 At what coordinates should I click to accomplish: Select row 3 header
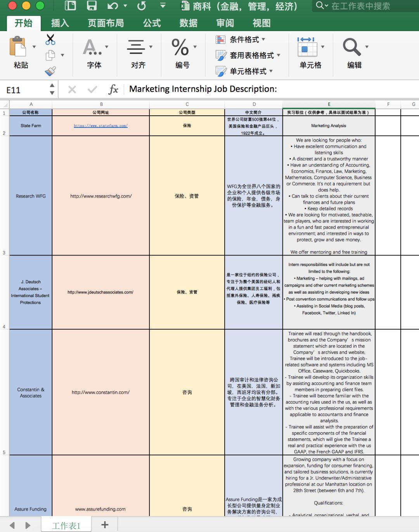(x=4, y=196)
